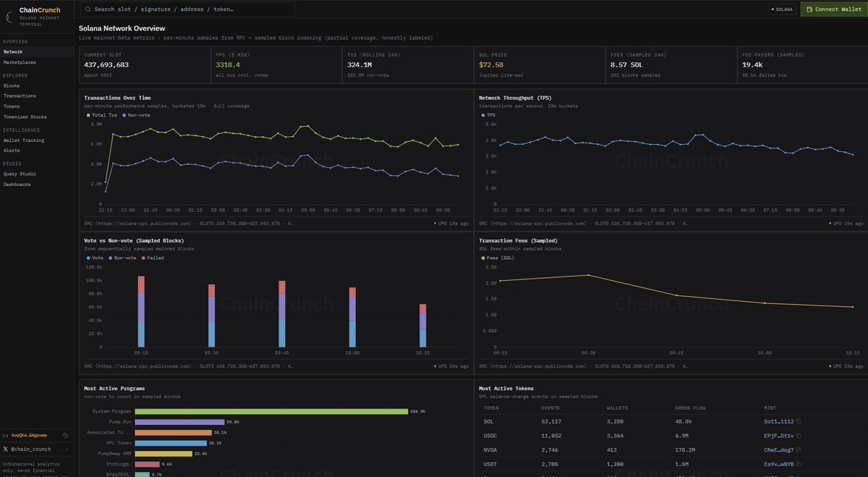Open Query Studio

(37, 174)
